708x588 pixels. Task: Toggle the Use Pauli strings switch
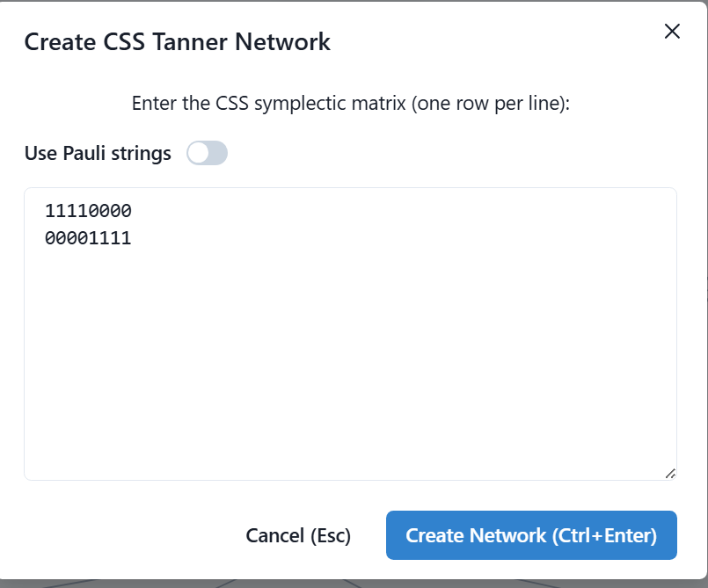(207, 153)
